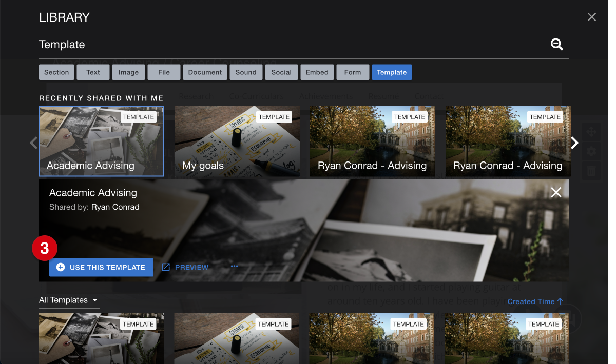The image size is (616, 364).
Task: Choose the File filter chip
Action: click(164, 72)
